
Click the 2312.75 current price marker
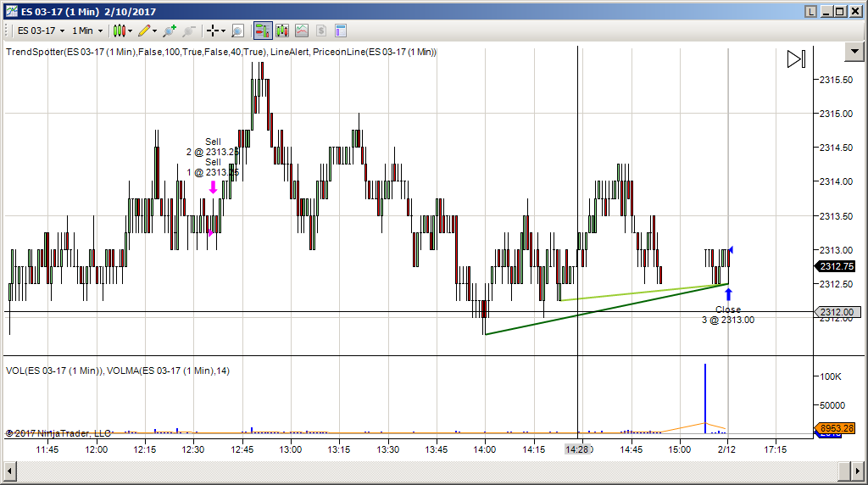pyautogui.click(x=836, y=266)
